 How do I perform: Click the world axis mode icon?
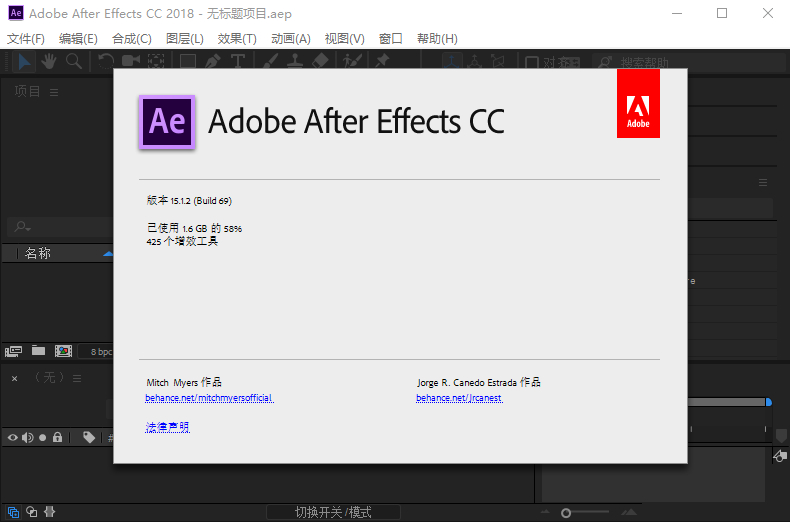[x=474, y=61]
